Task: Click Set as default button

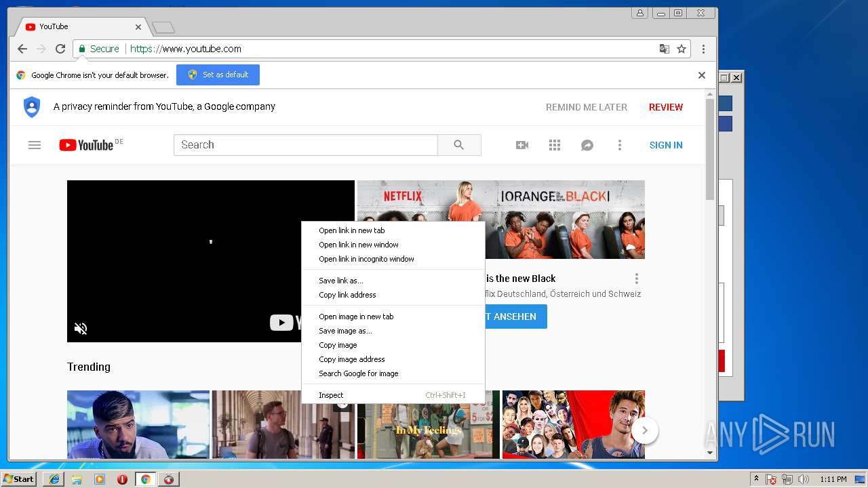Action: (x=218, y=75)
